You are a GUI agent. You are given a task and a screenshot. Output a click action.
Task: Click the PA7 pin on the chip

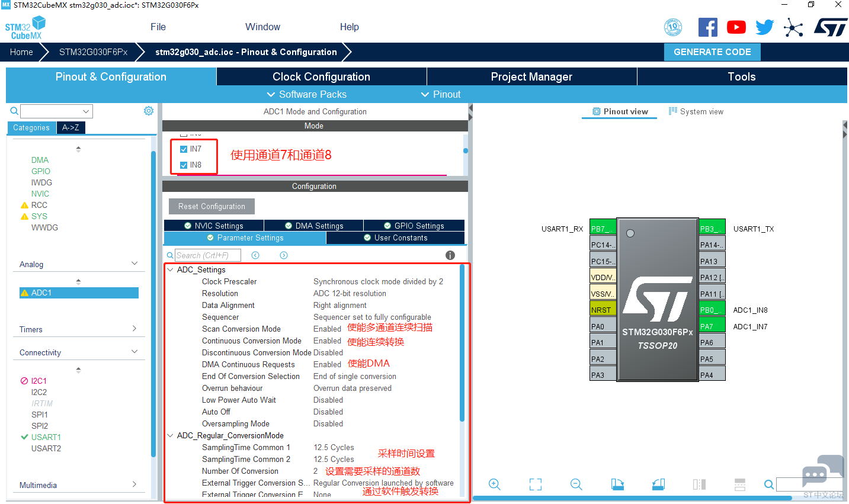pos(712,326)
